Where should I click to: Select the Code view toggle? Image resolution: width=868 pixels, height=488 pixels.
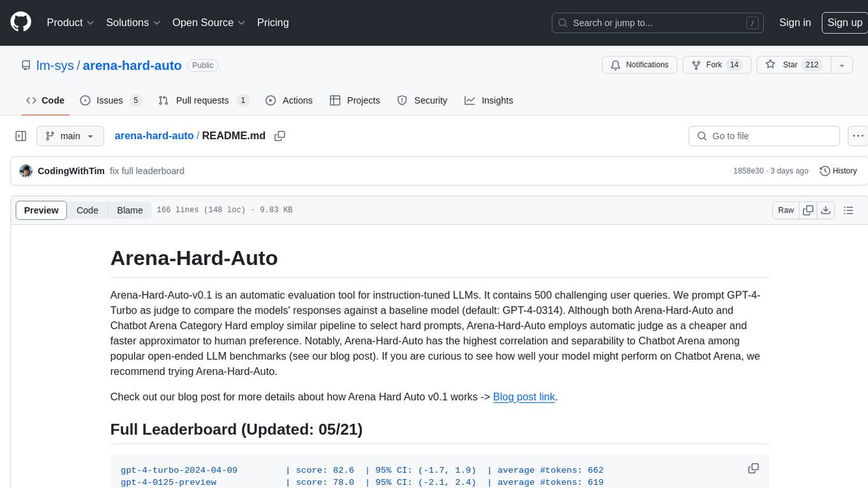pos(87,210)
